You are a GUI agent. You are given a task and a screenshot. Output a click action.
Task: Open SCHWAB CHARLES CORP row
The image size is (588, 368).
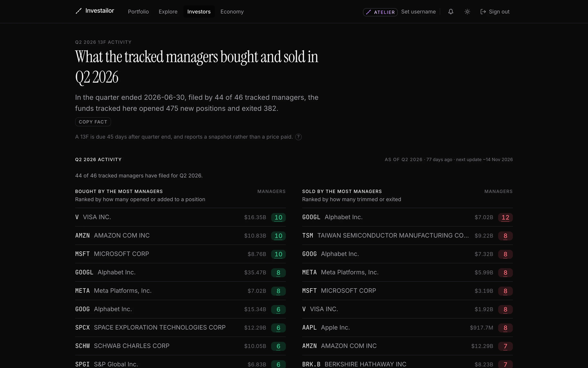(180, 346)
